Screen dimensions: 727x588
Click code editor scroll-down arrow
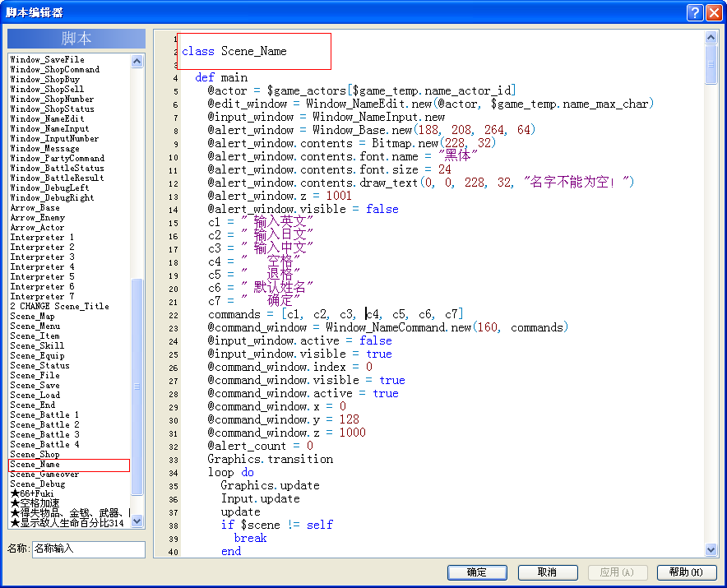click(711, 550)
